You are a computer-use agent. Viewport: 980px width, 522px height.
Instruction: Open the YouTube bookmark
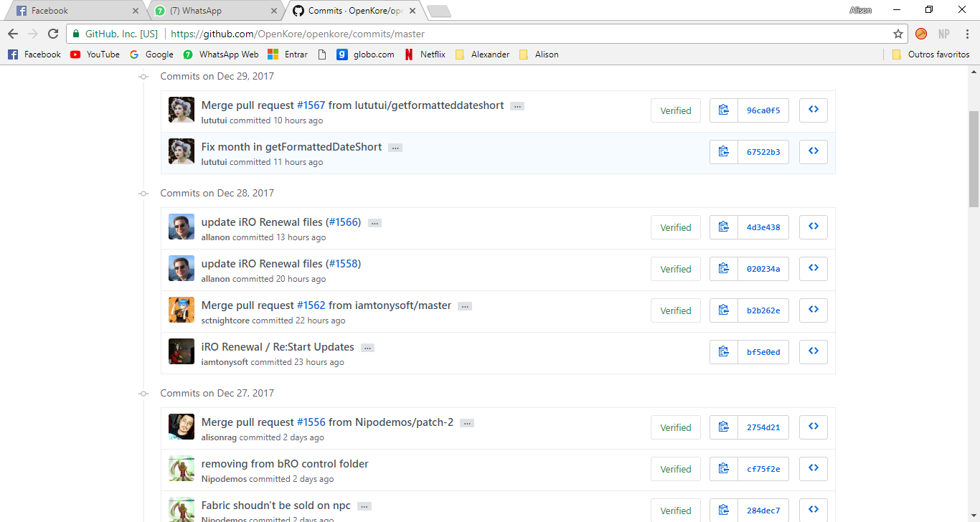click(95, 54)
